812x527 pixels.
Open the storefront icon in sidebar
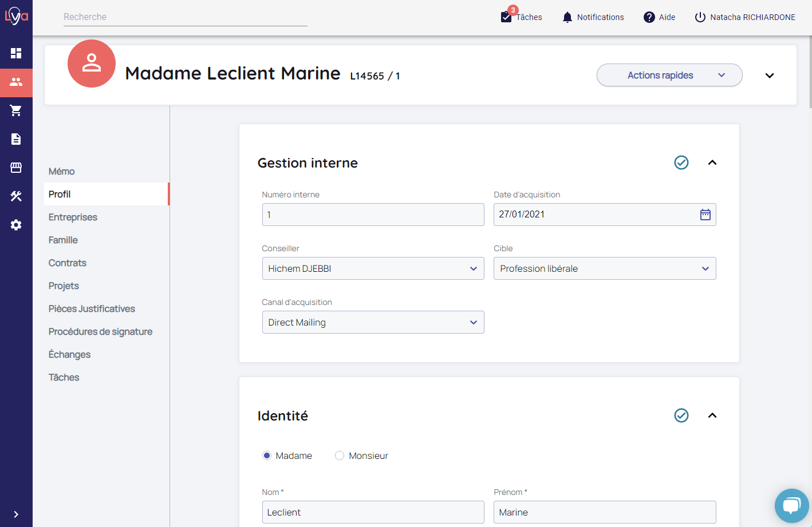16,168
